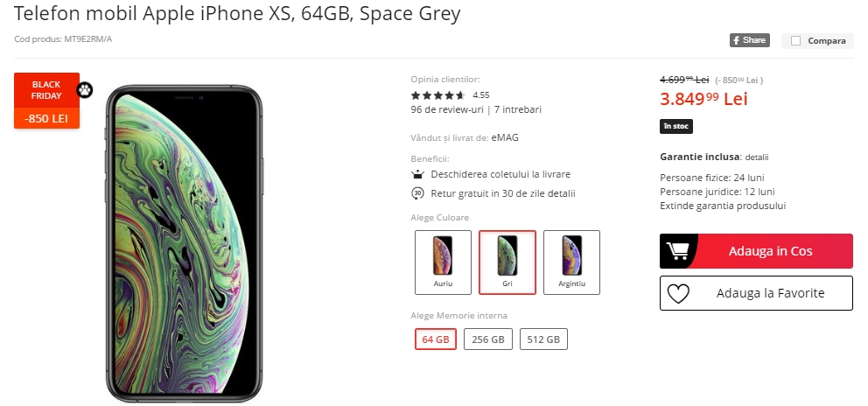Click the Facebook Share icon
Screen dimensions: 868x406
tap(749, 40)
